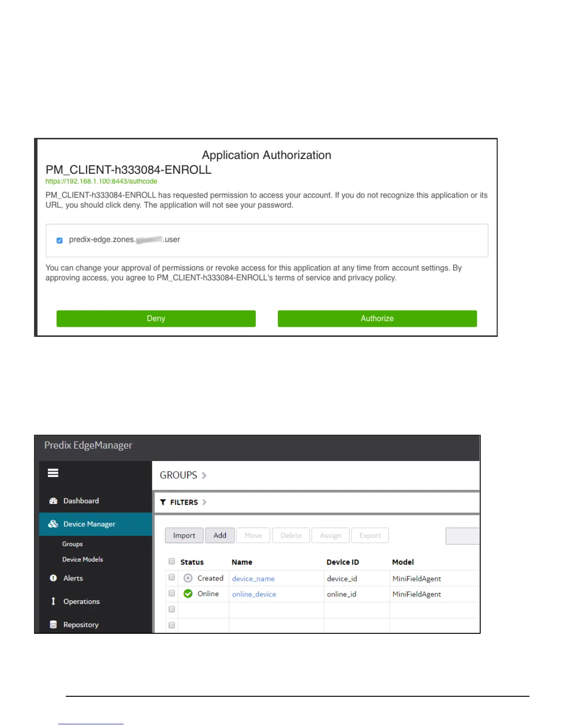
Task: Click the PM_CLIENT-h333084-ENROLL heading
Action: point(128,170)
